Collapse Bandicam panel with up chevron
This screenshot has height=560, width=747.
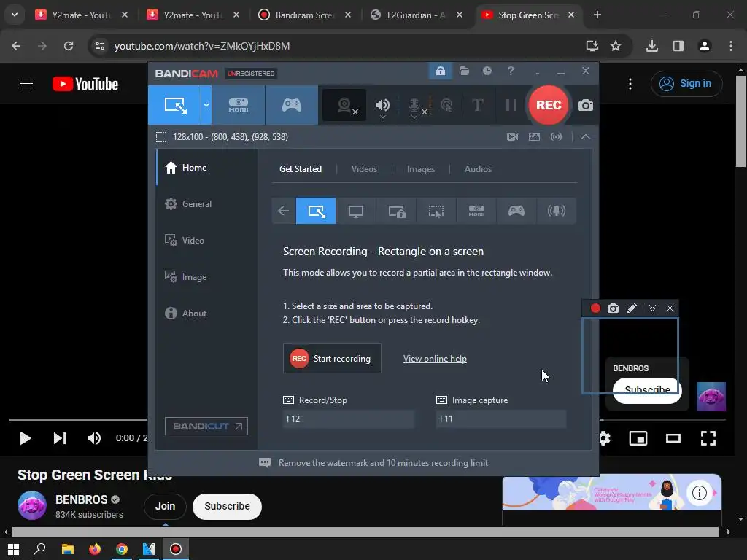[x=586, y=137]
